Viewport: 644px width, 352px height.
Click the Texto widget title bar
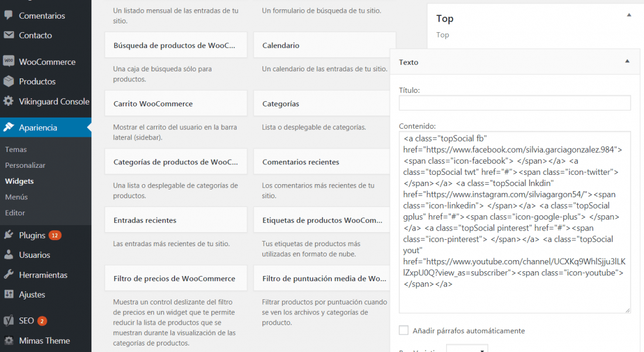point(515,62)
